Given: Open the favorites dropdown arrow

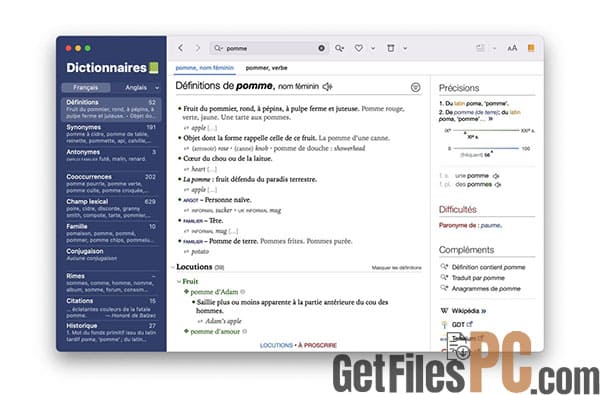Looking at the screenshot, I should pyautogui.click(x=373, y=48).
